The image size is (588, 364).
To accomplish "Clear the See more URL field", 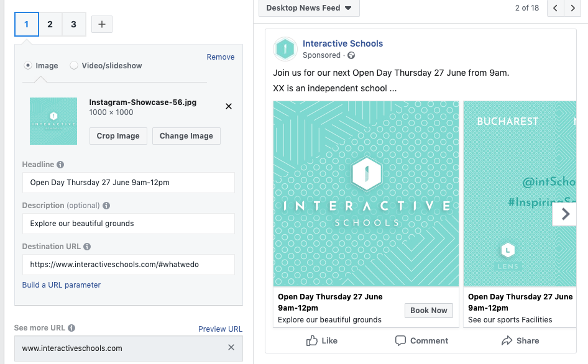I will [231, 348].
